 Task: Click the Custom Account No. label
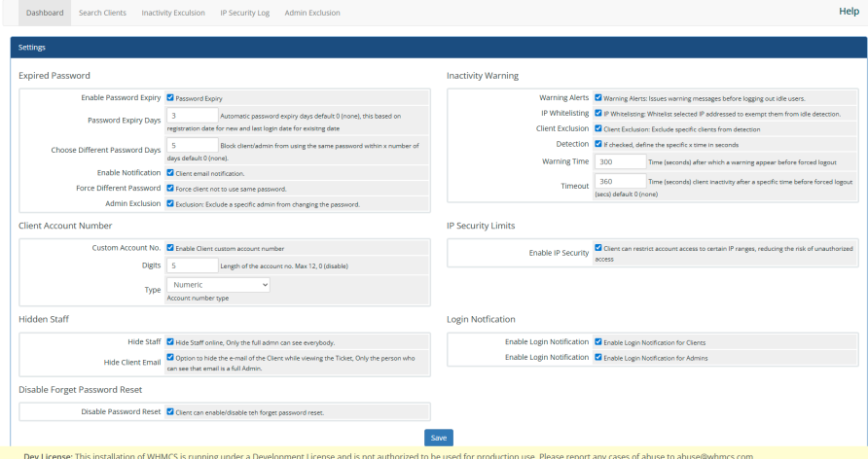point(127,248)
